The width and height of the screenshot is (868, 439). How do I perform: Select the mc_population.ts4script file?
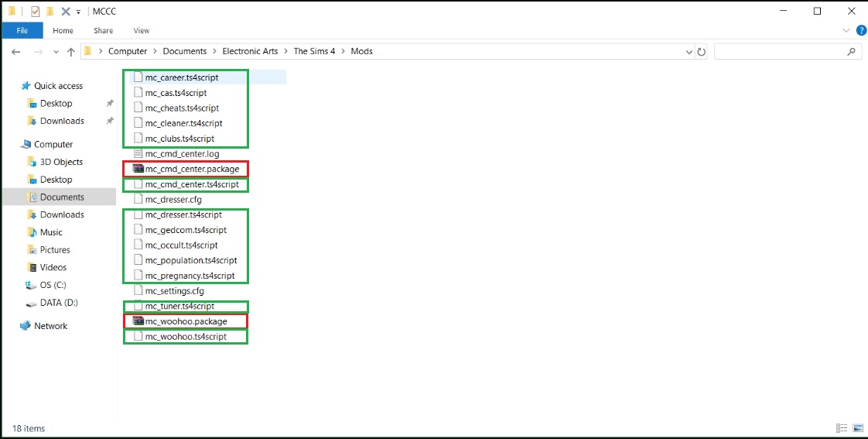[x=191, y=260]
